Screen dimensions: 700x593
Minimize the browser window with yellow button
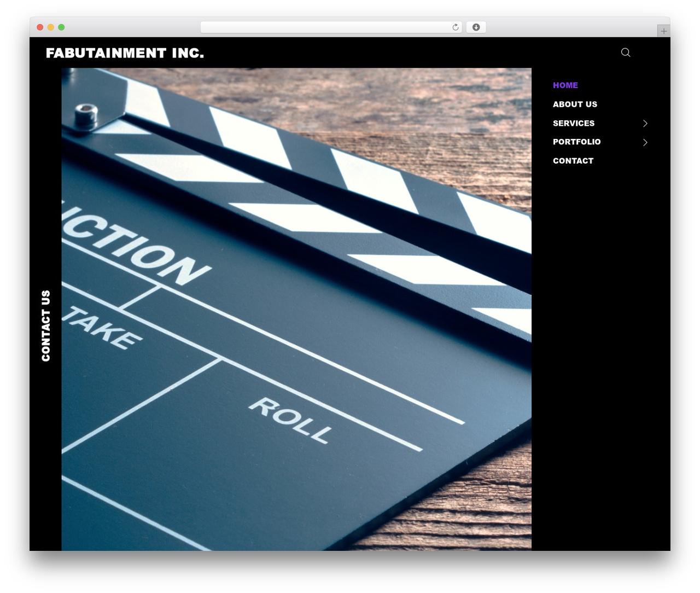click(x=51, y=27)
